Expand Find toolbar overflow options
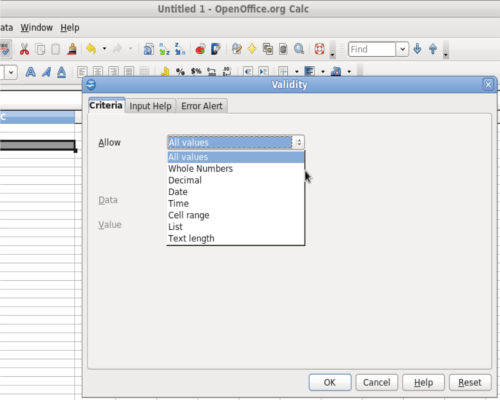This screenshot has width=500, height=400. (x=446, y=50)
